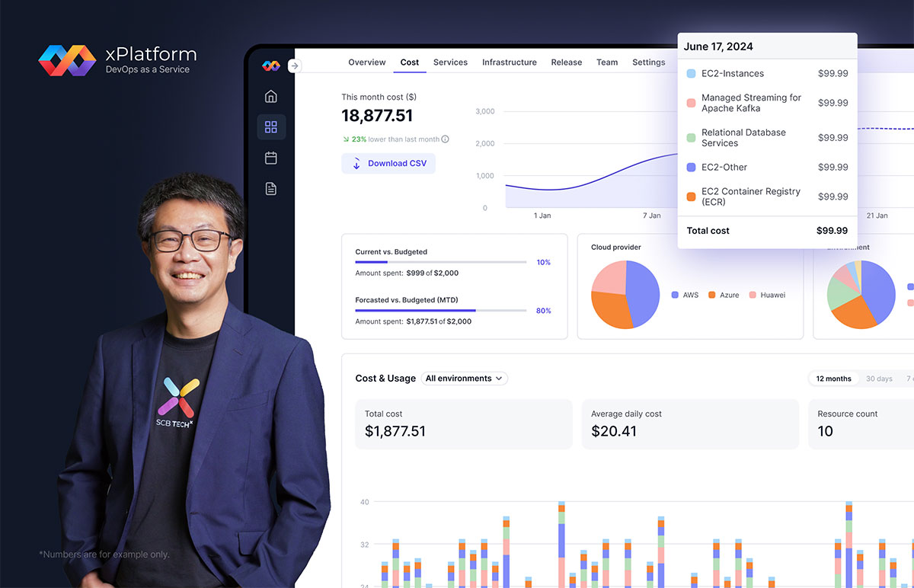Open the Release tab

click(x=567, y=62)
